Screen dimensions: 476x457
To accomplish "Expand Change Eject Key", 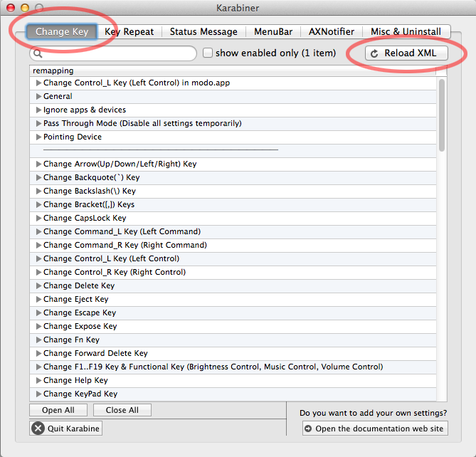I will tap(38, 299).
